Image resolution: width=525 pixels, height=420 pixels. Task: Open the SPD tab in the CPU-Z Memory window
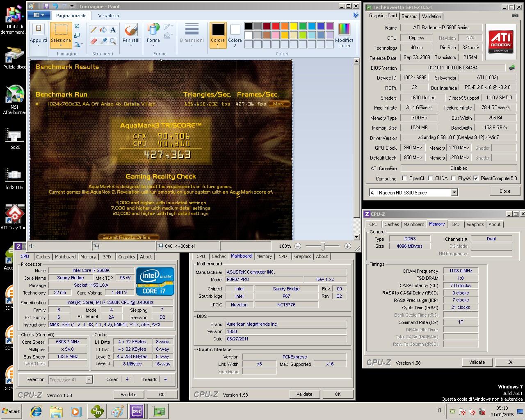(455, 224)
